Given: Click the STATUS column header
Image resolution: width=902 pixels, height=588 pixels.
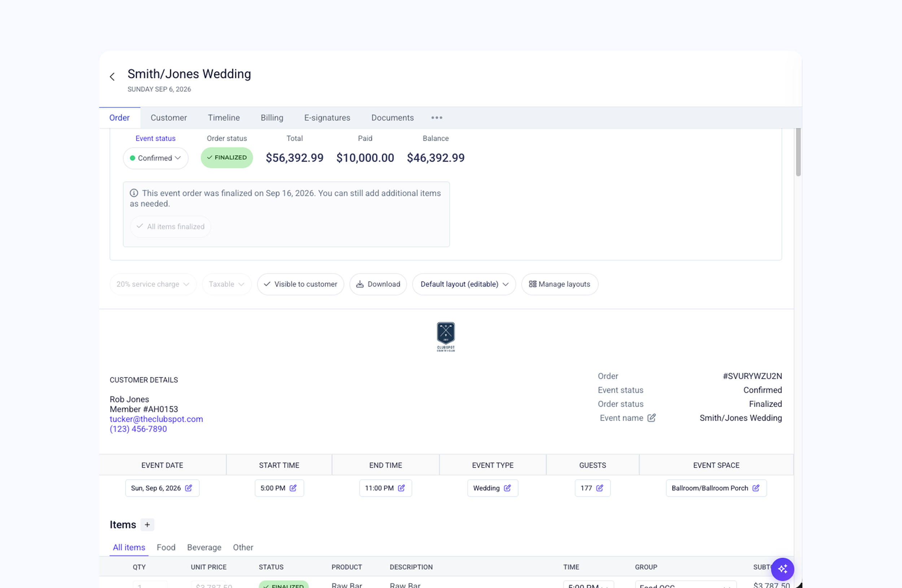Looking at the screenshot, I should pyautogui.click(x=271, y=567).
